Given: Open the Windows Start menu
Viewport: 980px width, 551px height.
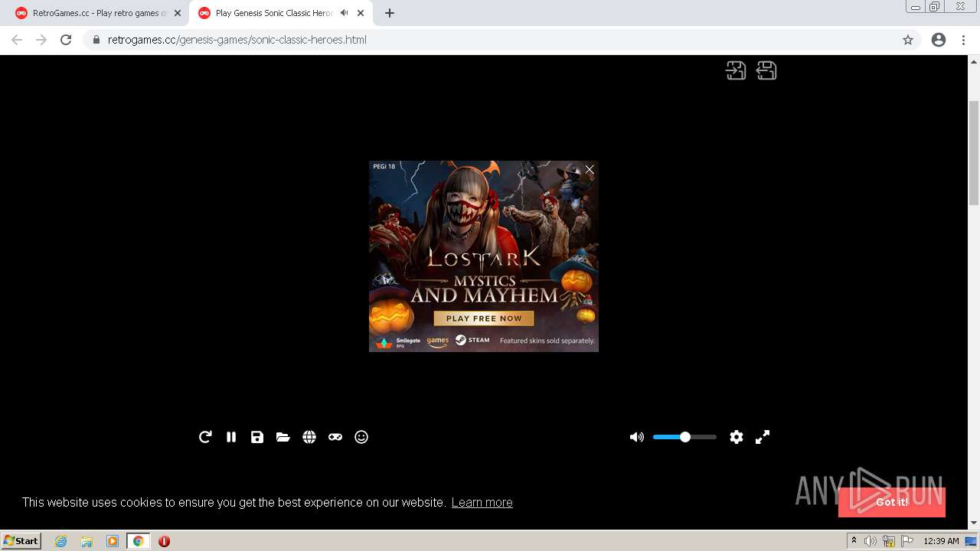Looking at the screenshot, I should pyautogui.click(x=21, y=541).
